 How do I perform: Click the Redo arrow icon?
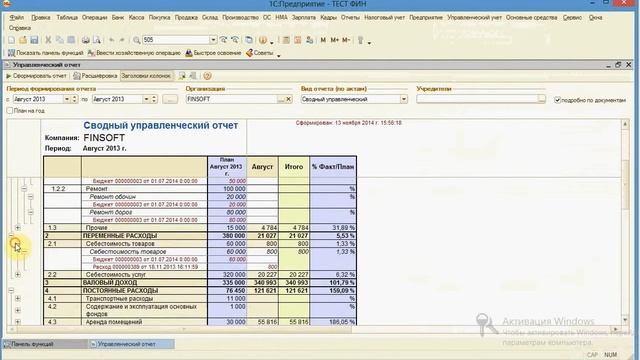click(122, 40)
